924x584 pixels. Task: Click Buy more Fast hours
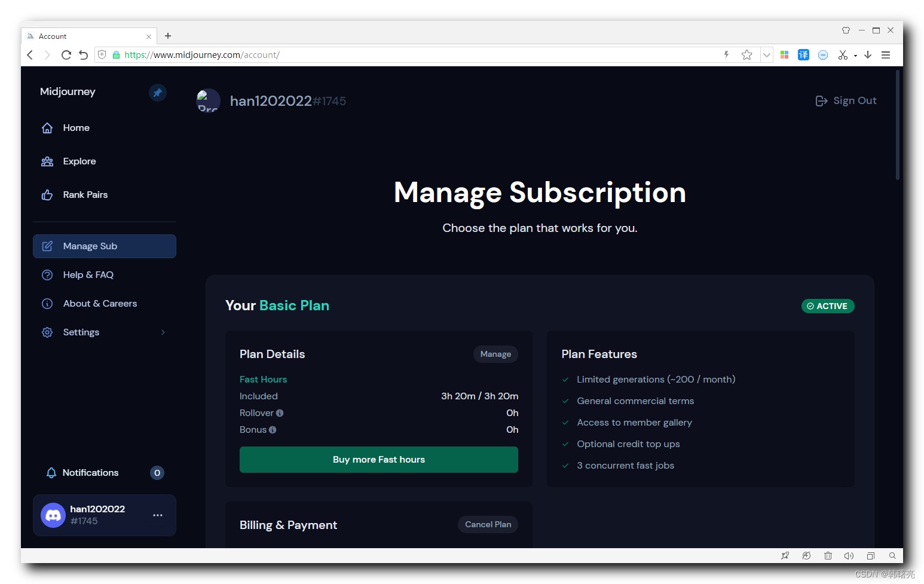click(x=379, y=460)
